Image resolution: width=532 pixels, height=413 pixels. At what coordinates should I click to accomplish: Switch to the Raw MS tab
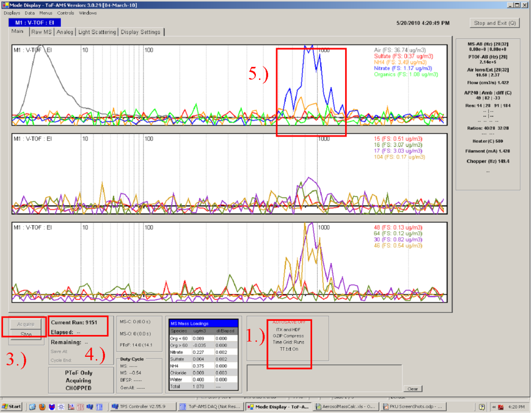click(x=41, y=32)
